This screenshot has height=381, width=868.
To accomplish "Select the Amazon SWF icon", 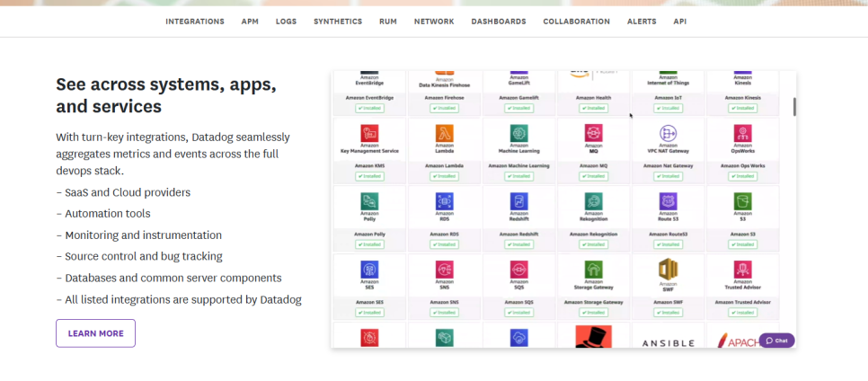I will click(669, 269).
